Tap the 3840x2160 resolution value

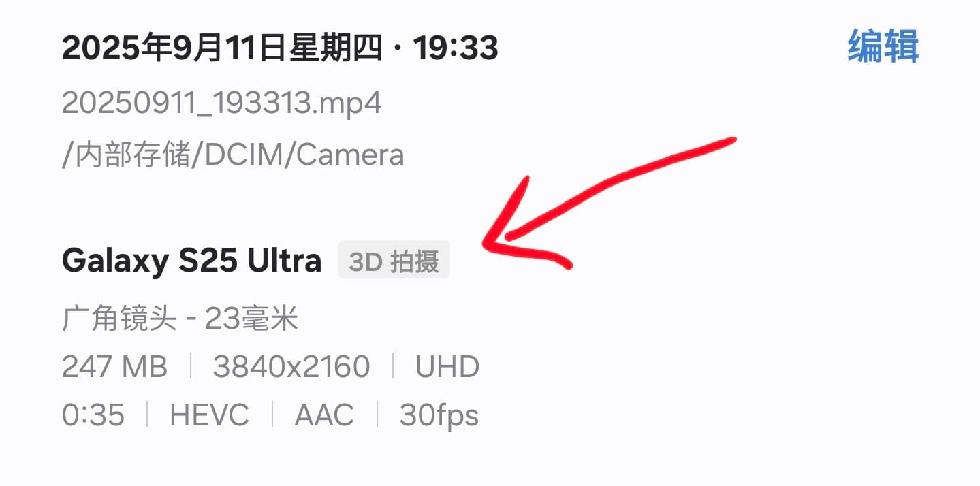click(x=291, y=367)
